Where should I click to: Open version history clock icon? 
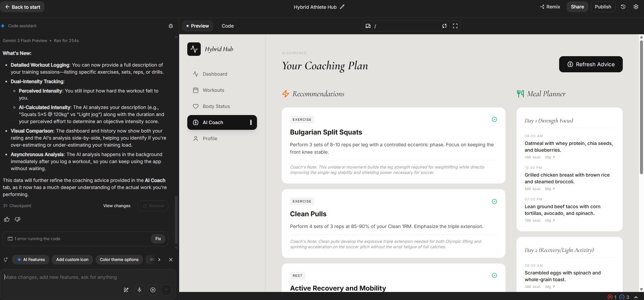pyautogui.click(x=623, y=7)
